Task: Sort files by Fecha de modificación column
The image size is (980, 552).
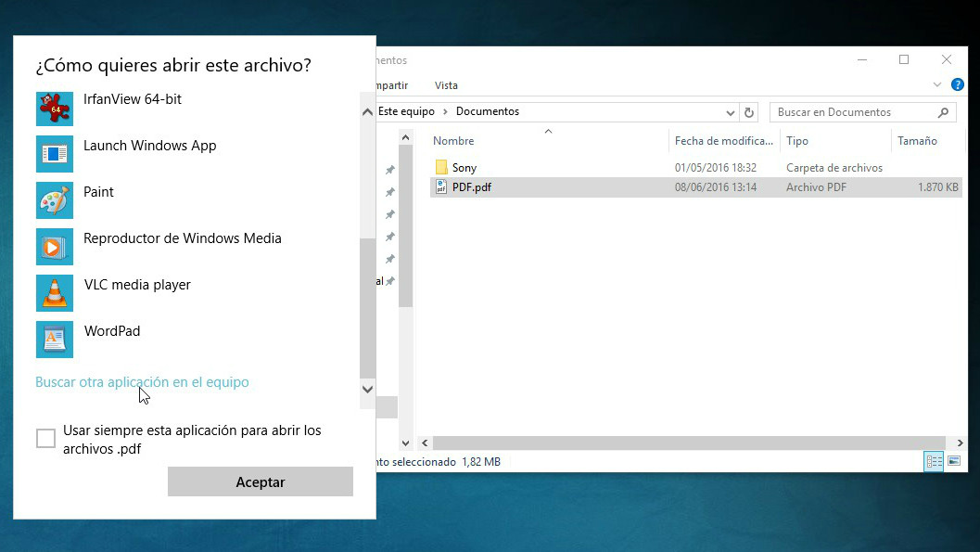Action: click(724, 141)
